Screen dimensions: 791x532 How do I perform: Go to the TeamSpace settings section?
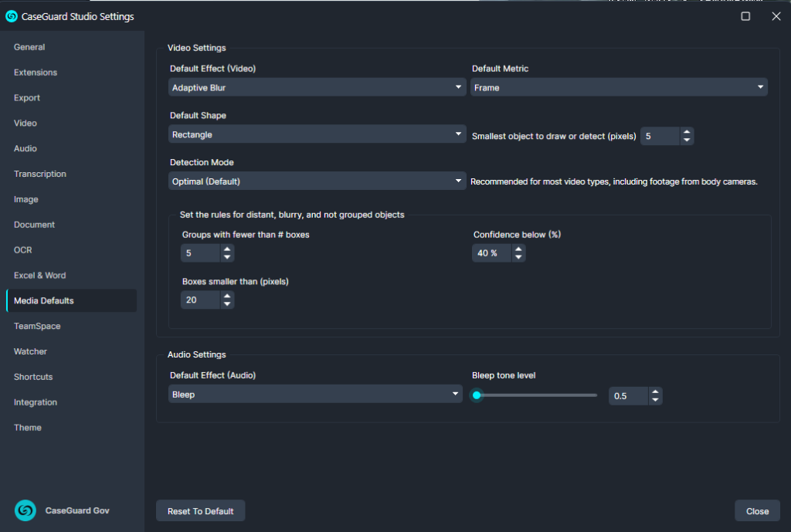[37, 326]
